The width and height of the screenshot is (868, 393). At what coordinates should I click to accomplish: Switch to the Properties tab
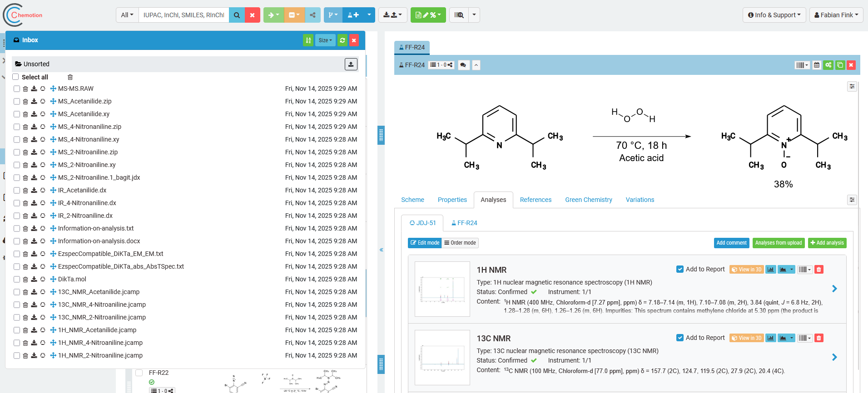click(452, 200)
